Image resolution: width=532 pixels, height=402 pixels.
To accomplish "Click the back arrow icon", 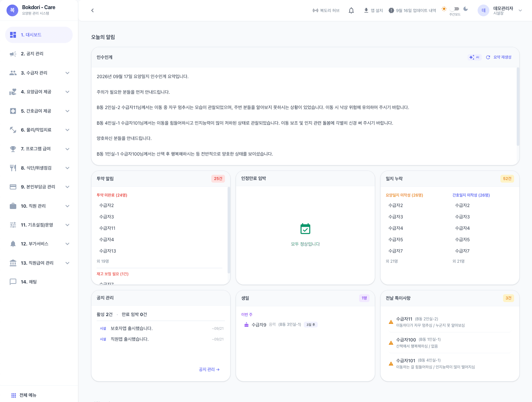I will [x=92, y=10].
